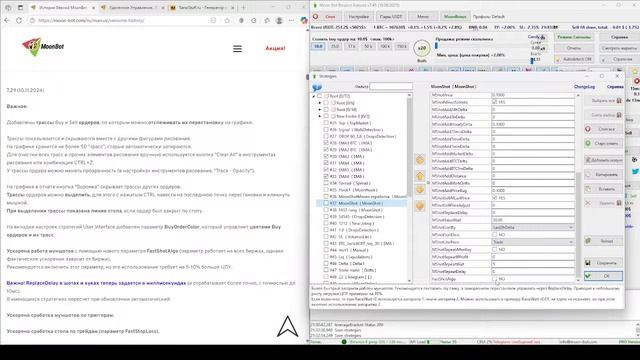Add page to browser favorites star

click(x=227, y=20)
